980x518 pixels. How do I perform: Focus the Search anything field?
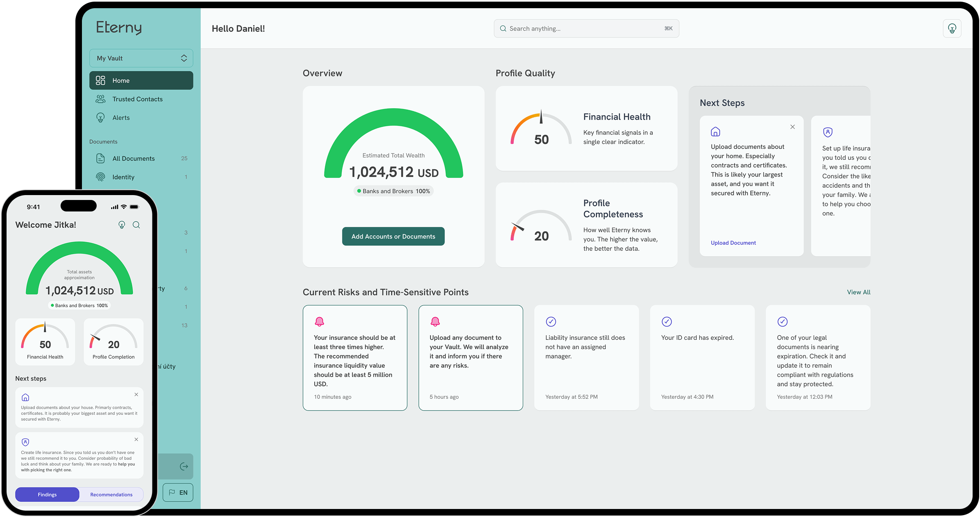[586, 29]
